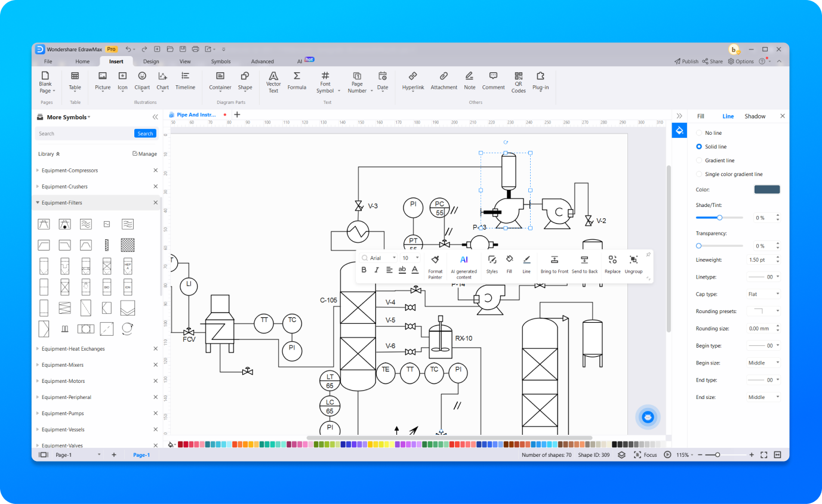
Task: Click Manage link in Library section
Action: click(x=144, y=154)
